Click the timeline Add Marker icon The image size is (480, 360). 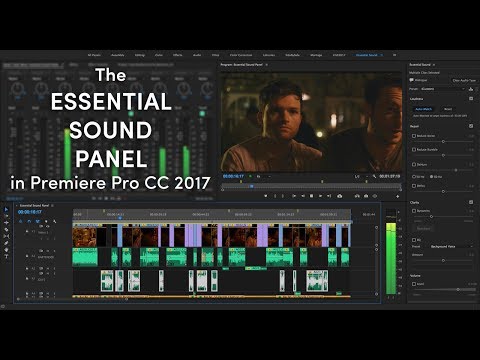[x=46, y=221]
